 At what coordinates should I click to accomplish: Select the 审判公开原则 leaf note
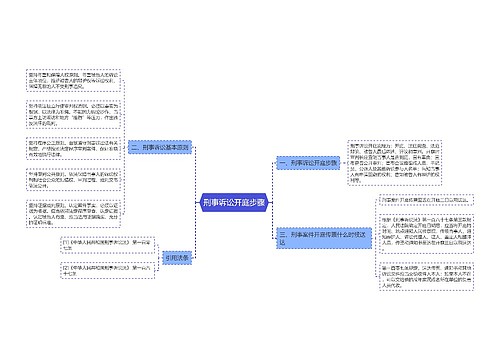point(73,180)
